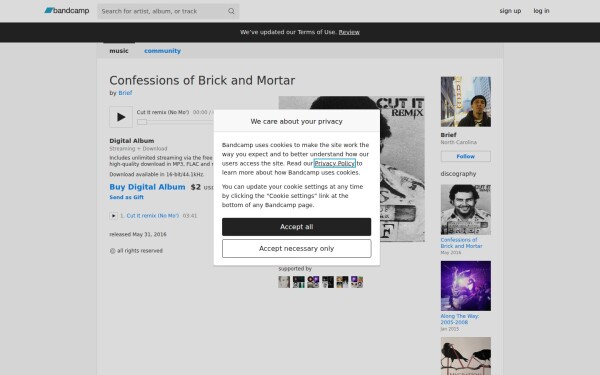The height and width of the screenshot is (375, 600).
Task: Open the Terms of Use Review link
Action: tap(349, 32)
